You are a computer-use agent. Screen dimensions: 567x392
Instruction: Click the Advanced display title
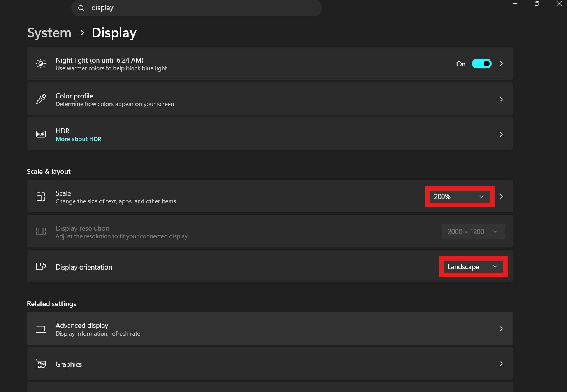pyautogui.click(x=82, y=325)
